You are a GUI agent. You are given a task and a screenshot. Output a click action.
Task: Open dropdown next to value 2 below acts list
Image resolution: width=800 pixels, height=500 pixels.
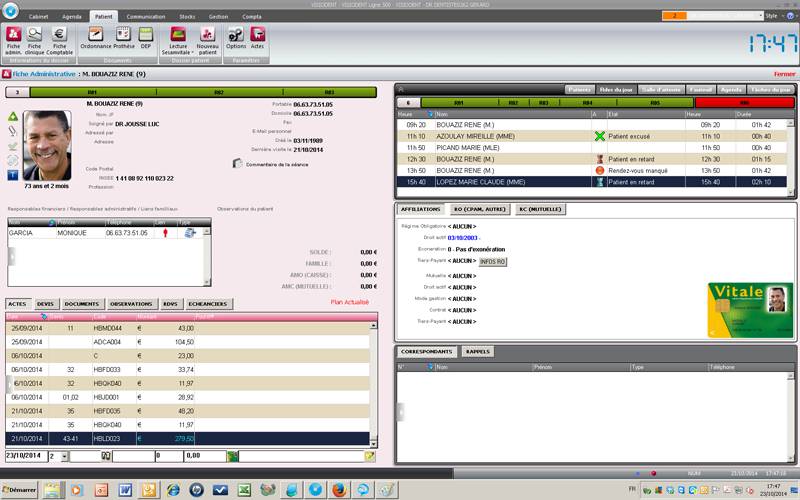(x=66, y=456)
